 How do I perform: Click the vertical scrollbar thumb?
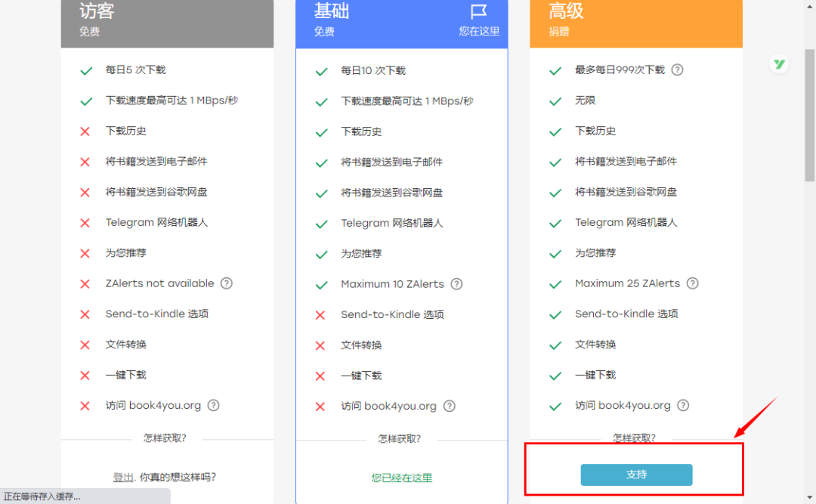(x=810, y=115)
